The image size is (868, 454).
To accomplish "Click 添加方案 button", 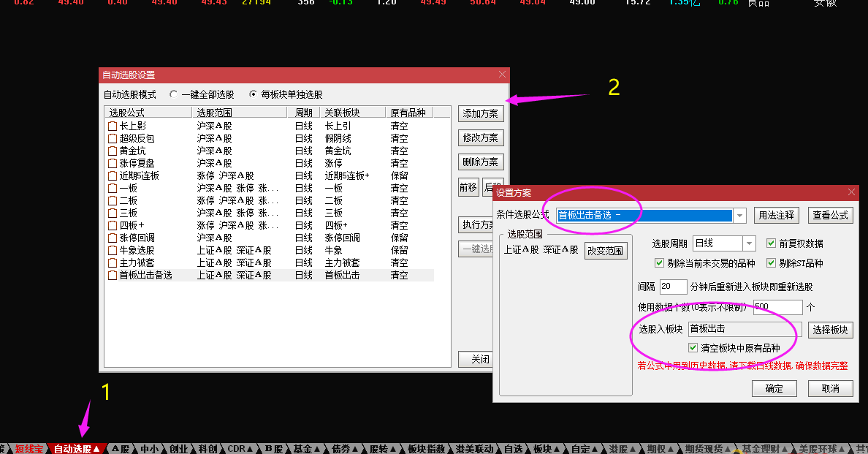I will pyautogui.click(x=481, y=113).
